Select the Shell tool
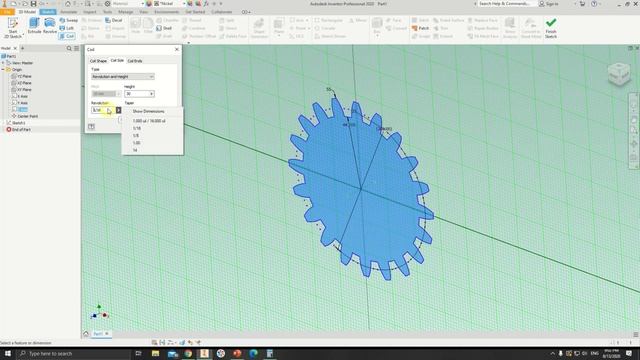Screen dimensions: 640x360 click(x=164, y=28)
